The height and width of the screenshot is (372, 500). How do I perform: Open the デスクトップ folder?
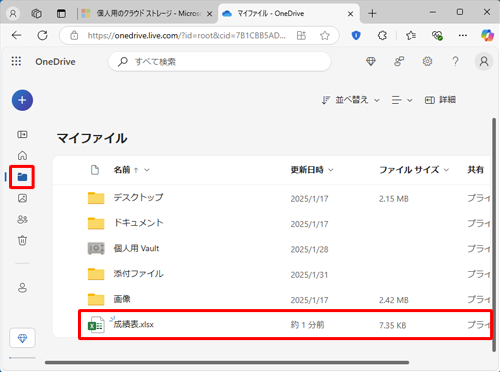(x=138, y=198)
